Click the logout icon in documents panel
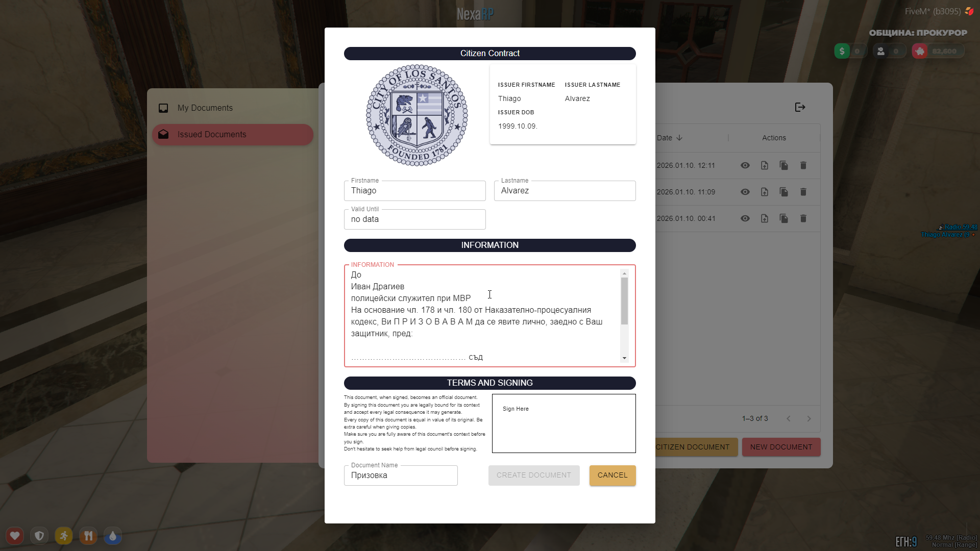Image resolution: width=980 pixels, height=551 pixels. [x=800, y=107]
